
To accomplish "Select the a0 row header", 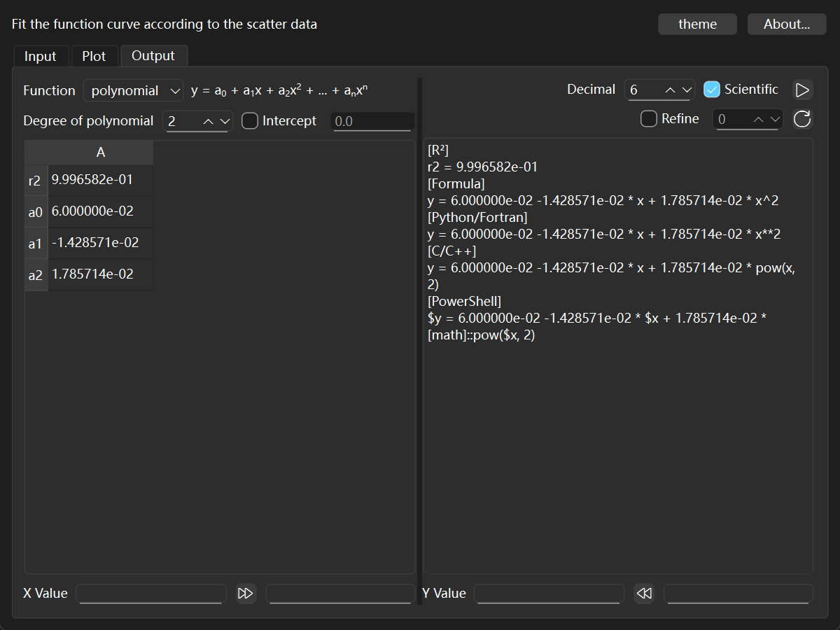I will click(x=36, y=212).
